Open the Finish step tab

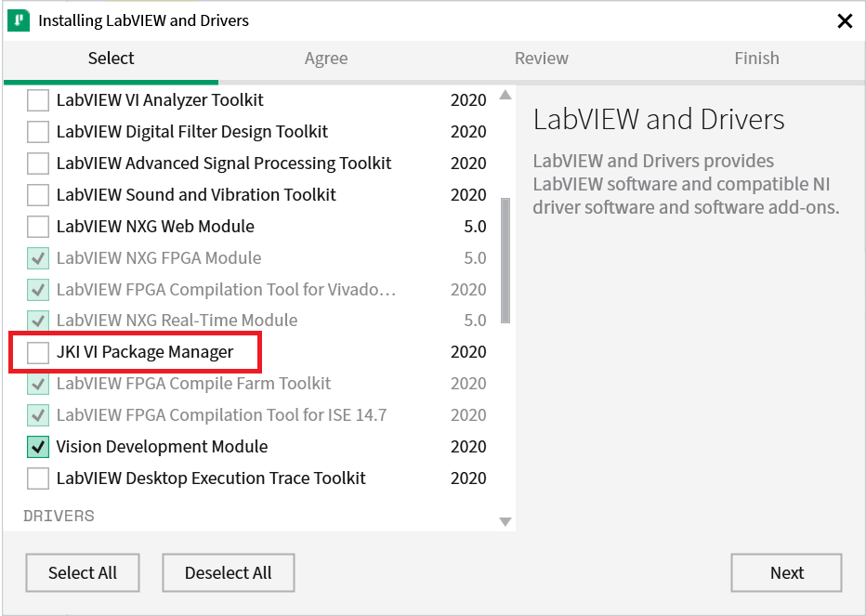click(x=756, y=58)
